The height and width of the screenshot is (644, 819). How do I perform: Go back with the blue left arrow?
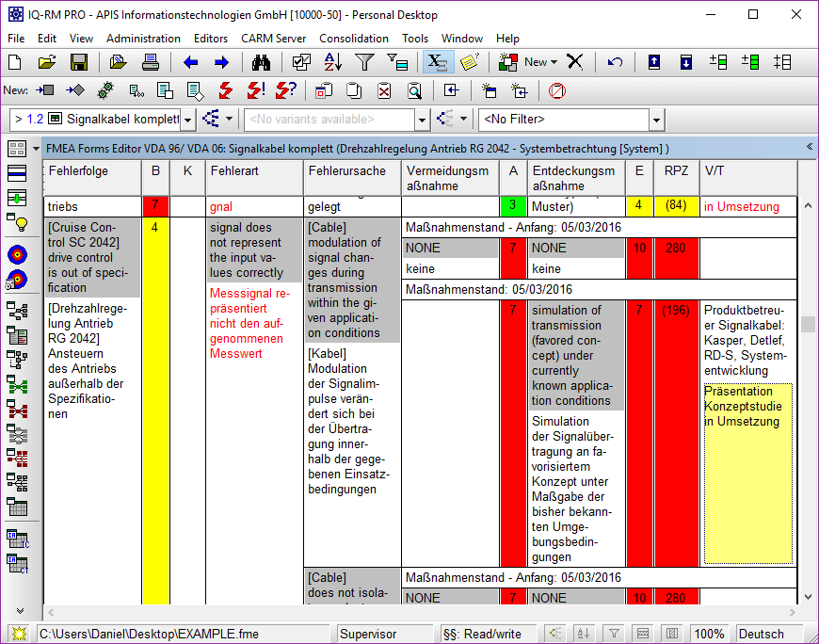point(191,63)
